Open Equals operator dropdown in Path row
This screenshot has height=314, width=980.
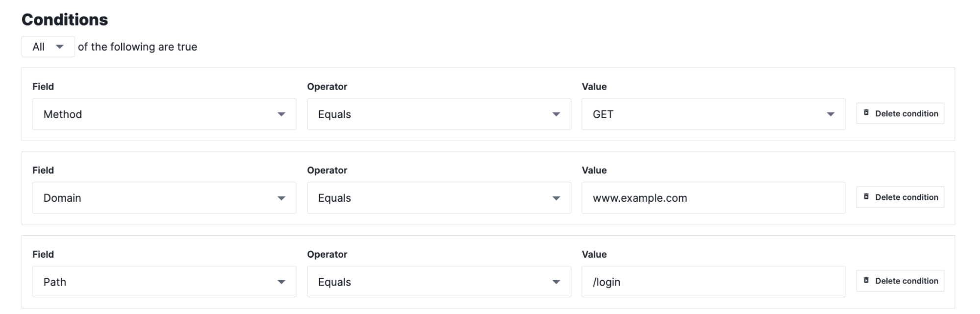point(439,282)
